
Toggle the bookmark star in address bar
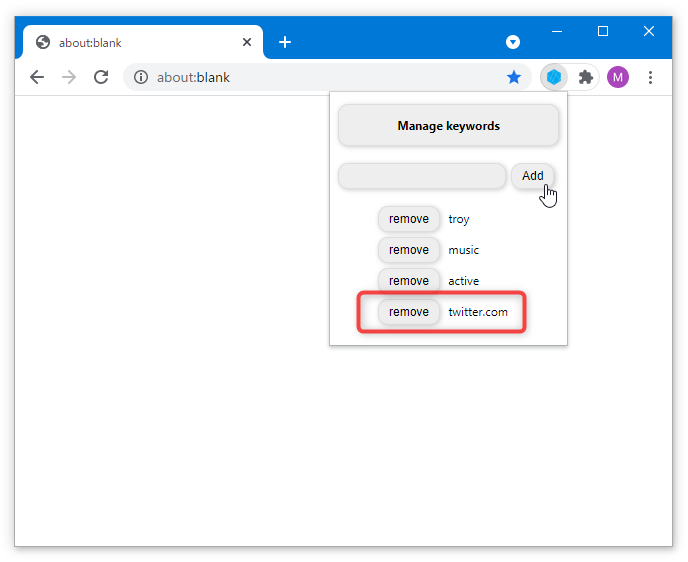[514, 77]
